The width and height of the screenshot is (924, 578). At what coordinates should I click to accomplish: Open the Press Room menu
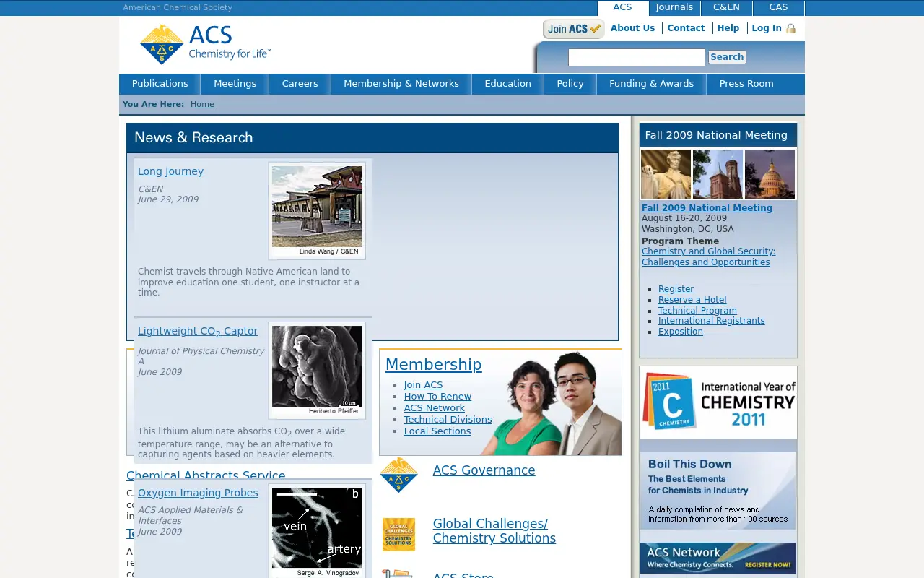pyautogui.click(x=746, y=84)
